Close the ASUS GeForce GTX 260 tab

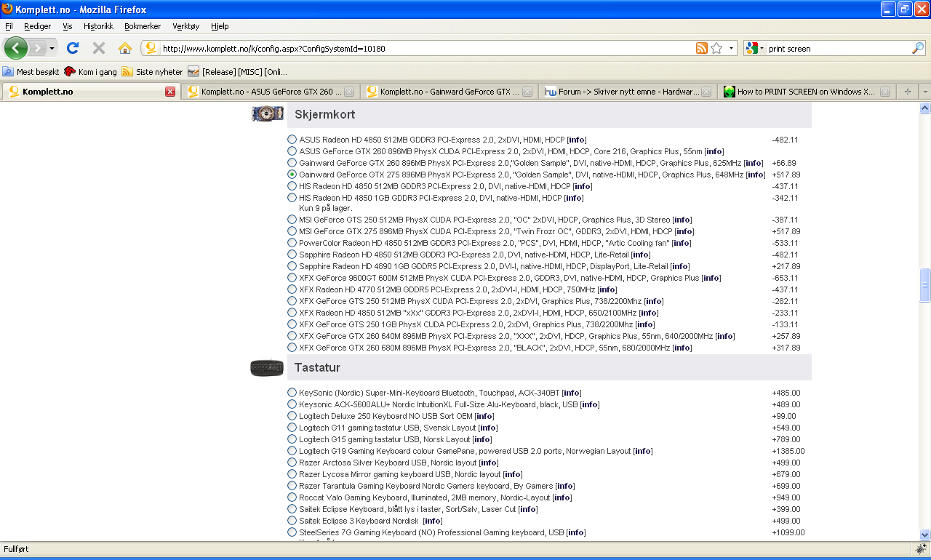349,92
